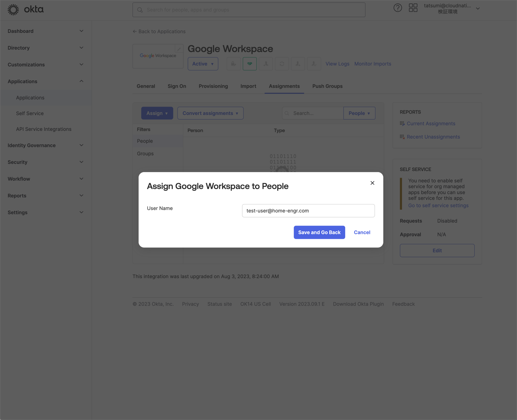Click the sync refresh status icon

coord(282,64)
